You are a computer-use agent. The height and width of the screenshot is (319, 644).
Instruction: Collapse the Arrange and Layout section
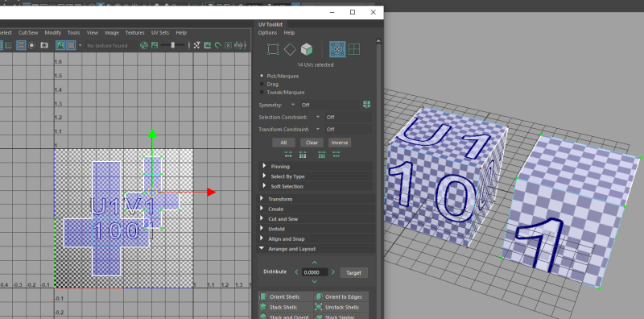coord(316,249)
